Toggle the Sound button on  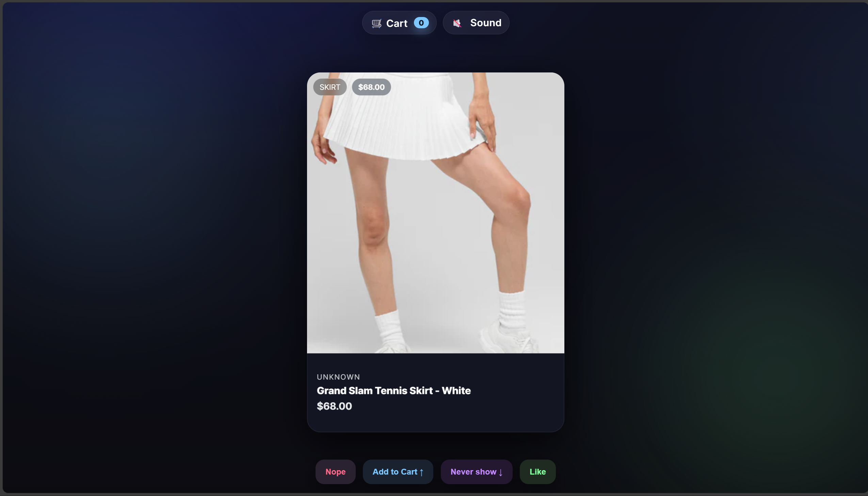click(476, 23)
